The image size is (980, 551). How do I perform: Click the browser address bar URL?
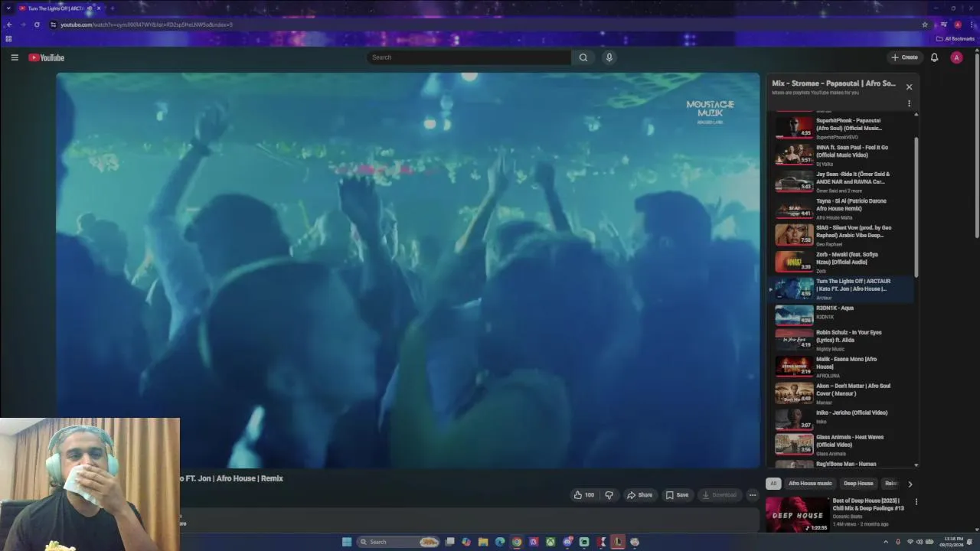tap(146, 24)
